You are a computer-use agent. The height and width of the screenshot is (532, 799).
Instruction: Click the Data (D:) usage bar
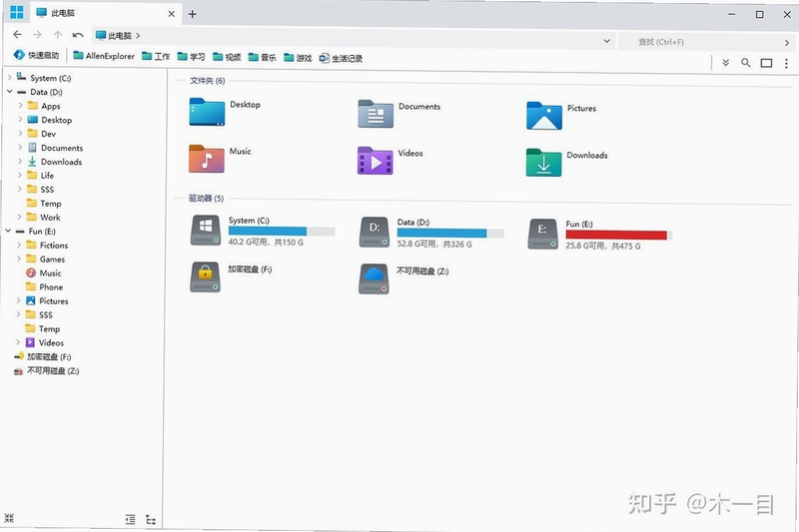coord(450,234)
